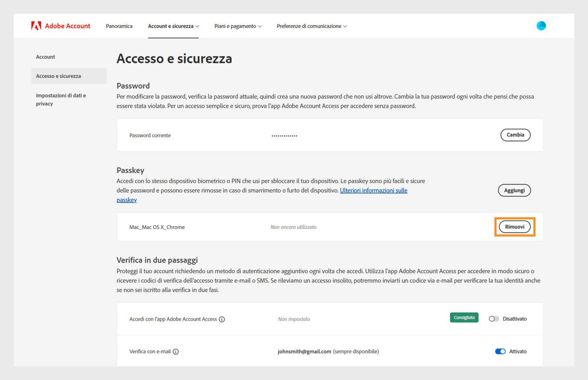Select Accesso e sicurezza sidebar item
Screen dimensions: 588x380
(58, 76)
